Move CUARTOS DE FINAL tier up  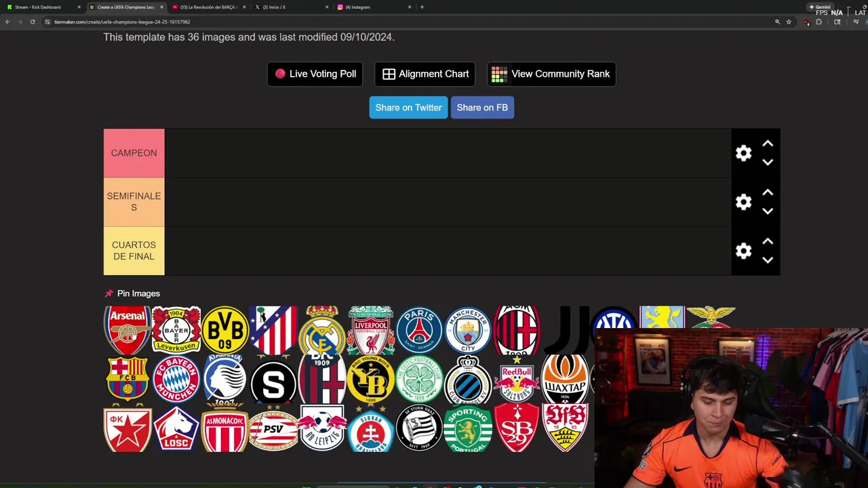pos(768,241)
